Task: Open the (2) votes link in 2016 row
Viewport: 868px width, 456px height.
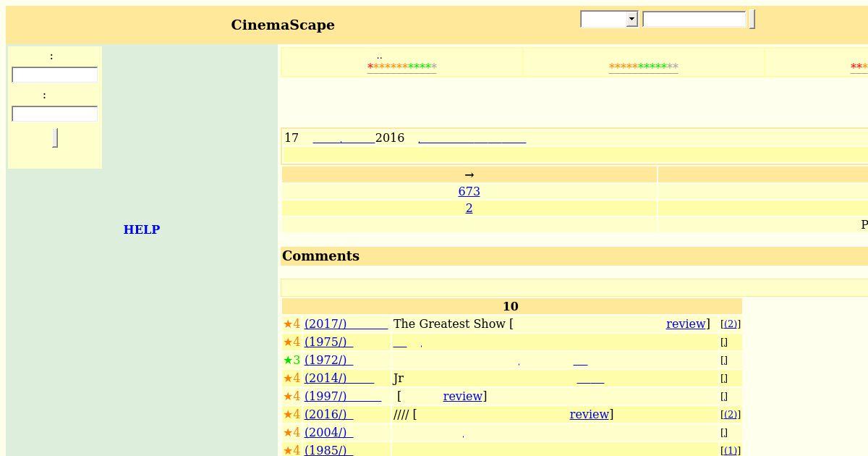Action: [731, 415]
